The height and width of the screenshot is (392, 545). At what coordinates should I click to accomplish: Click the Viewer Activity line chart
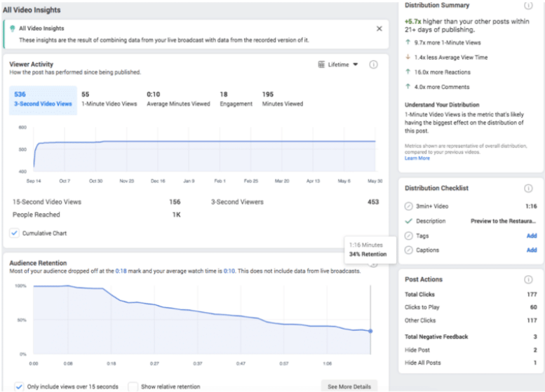click(204, 149)
